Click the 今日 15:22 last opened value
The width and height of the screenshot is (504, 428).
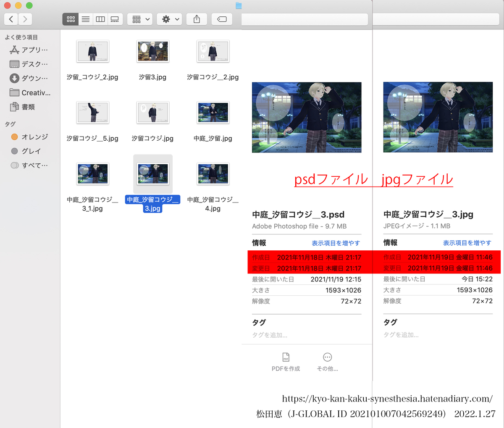coord(477,279)
